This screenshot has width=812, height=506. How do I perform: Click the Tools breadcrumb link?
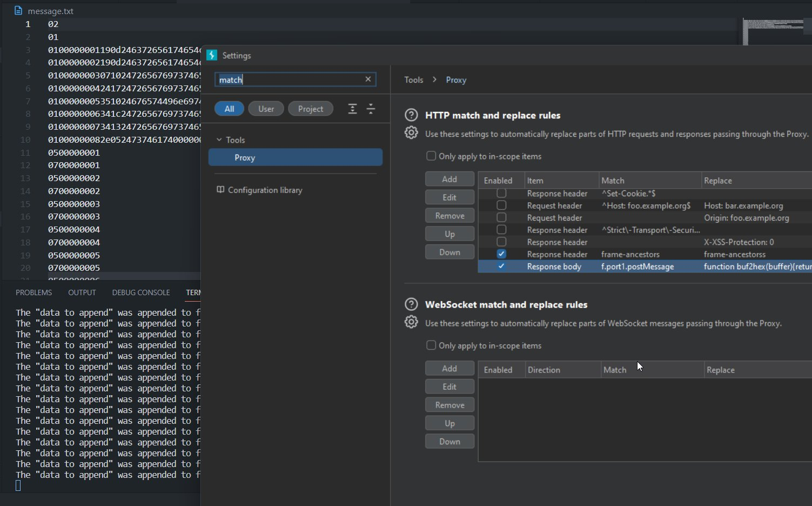click(x=414, y=79)
